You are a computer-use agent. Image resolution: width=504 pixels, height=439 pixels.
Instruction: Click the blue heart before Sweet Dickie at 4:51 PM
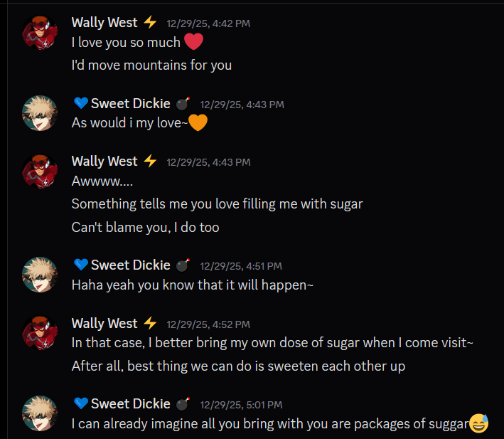pos(80,265)
